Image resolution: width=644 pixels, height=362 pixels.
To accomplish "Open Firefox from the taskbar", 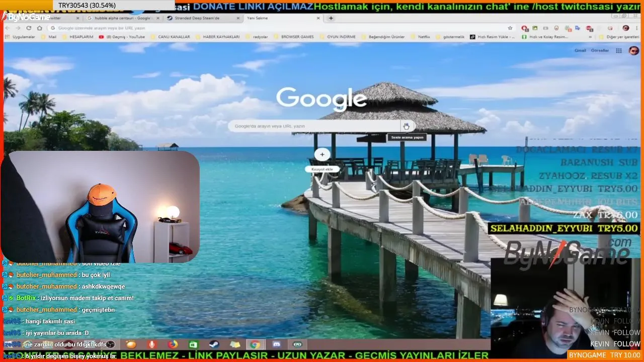I will point(173,344).
